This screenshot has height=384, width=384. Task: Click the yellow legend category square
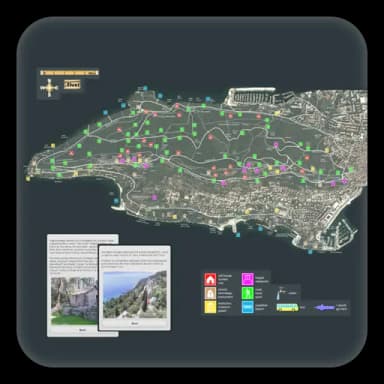[x=210, y=307]
